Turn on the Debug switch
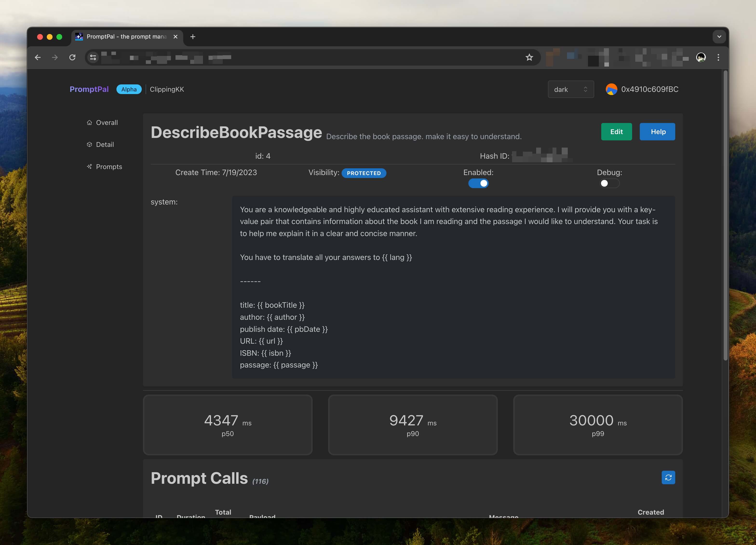This screenshot has width=756, height=545. pyautogui.click(x=609, y=183)
